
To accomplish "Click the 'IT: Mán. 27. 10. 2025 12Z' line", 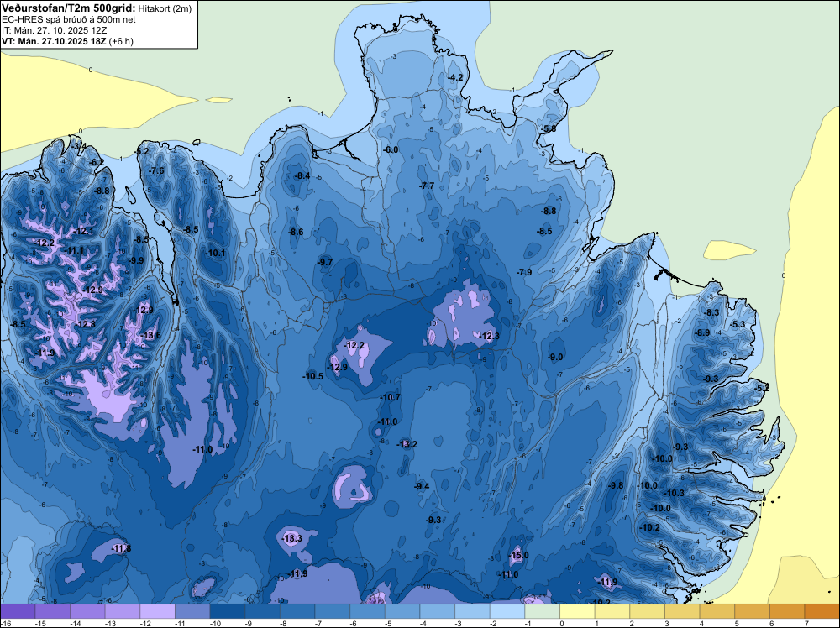I will (54, 30).
